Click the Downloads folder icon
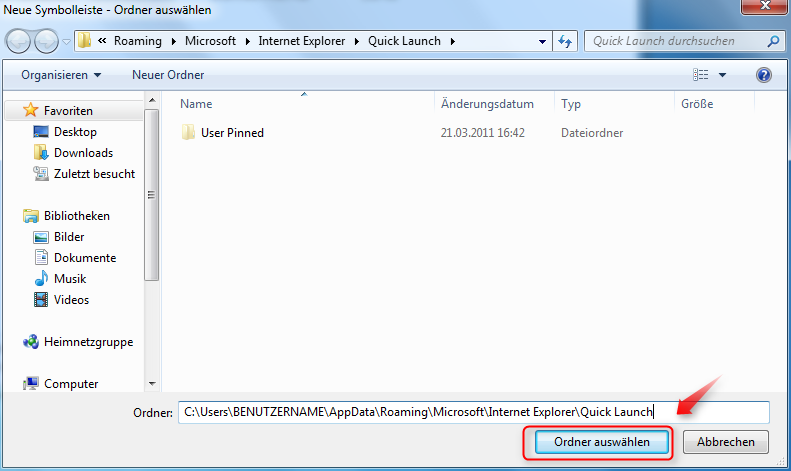The height and width of the screenshot is (471, 791). [x=41, y=152]
